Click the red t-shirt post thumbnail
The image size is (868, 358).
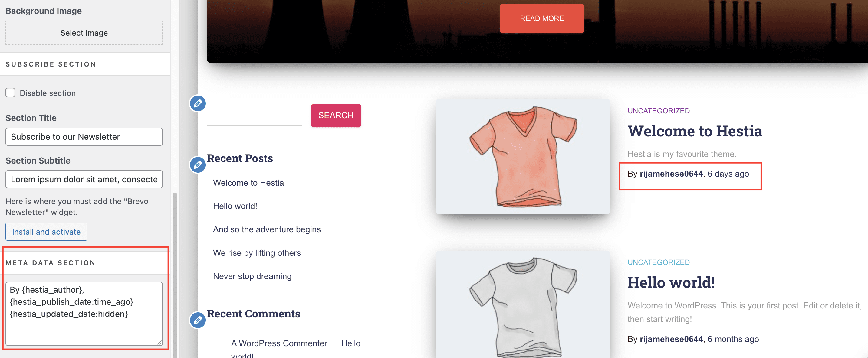(523, 157)
